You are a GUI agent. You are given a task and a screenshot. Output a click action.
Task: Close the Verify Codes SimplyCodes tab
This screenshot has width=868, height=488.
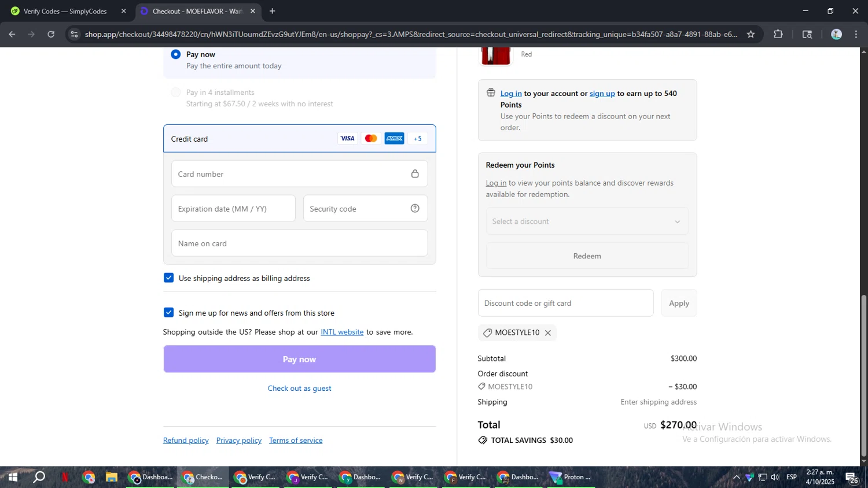(x=123, y=11)
